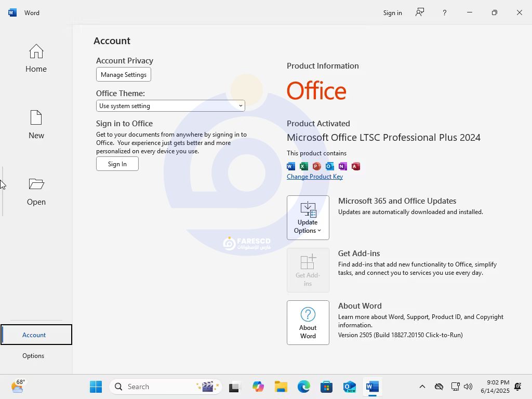Click the "Microsoft 365 and Office Updates" heading
Viewport: 532px width, 399px height.
tap(397, 201)
